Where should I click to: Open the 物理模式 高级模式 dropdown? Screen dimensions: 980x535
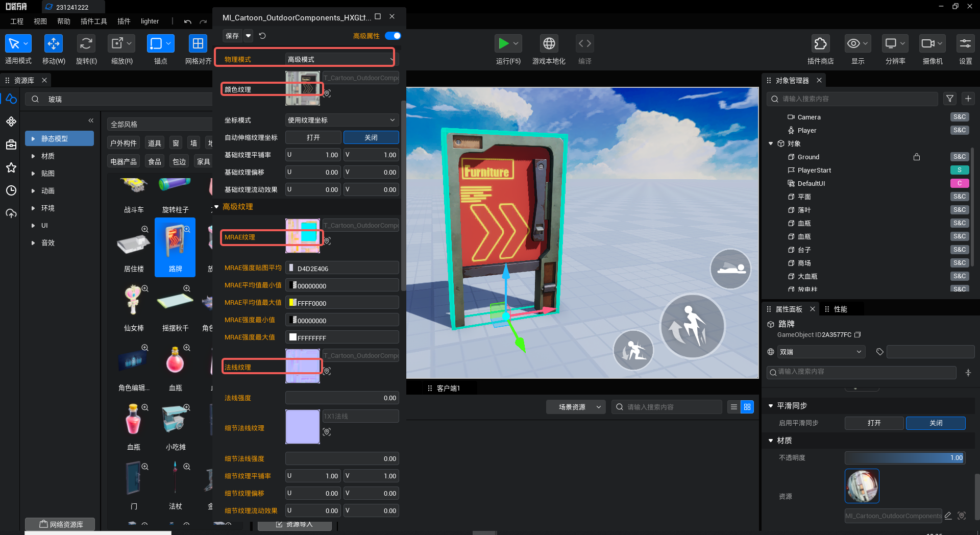[x=341, y=59]
